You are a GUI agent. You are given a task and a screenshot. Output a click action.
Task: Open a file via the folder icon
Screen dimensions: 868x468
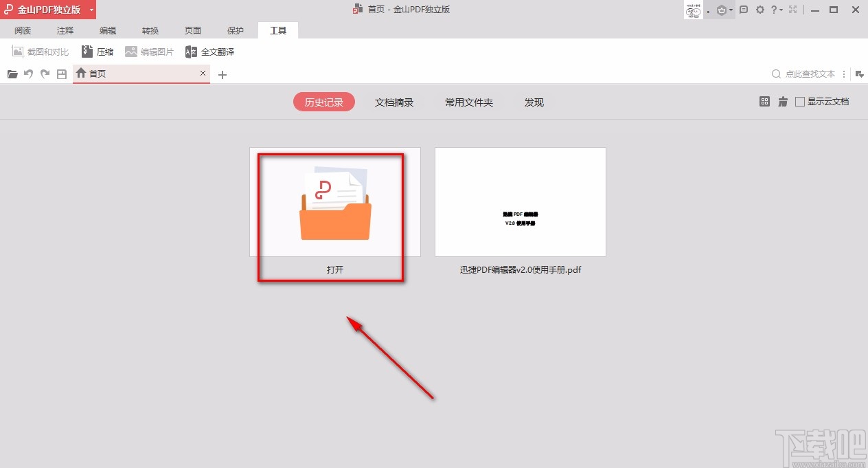tap(12, 74)
